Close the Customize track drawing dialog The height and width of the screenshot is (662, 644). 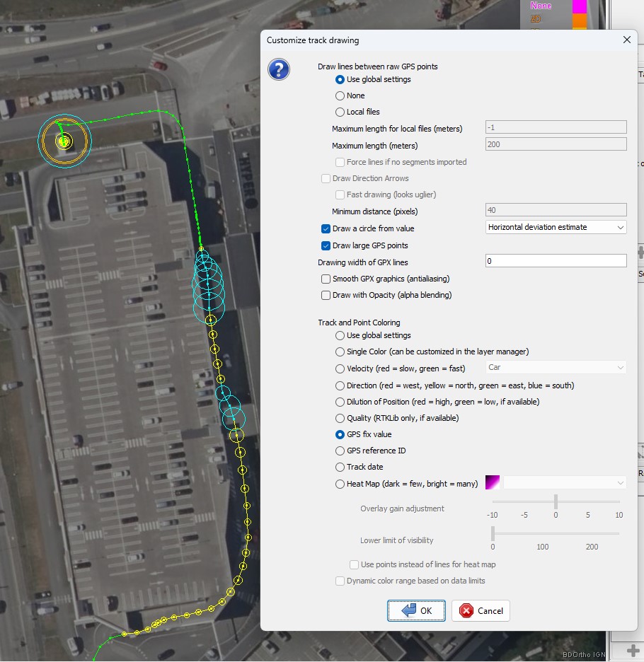[626, 40]
